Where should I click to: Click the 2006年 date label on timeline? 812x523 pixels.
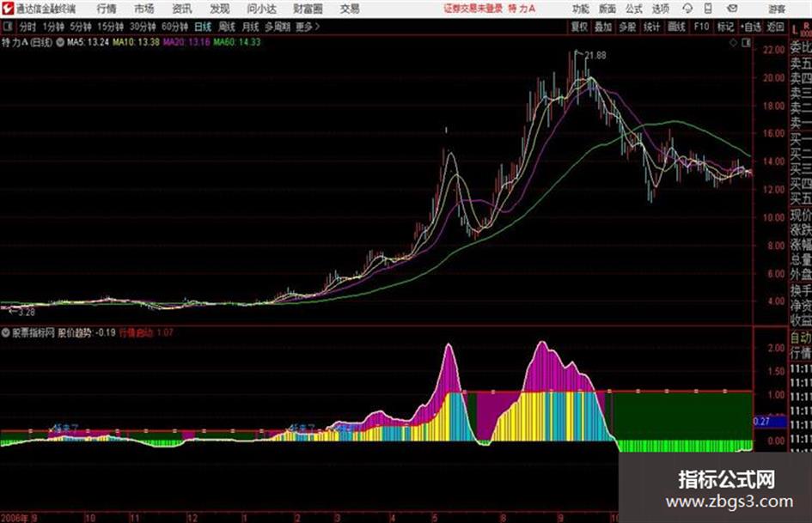coord(15,518)
